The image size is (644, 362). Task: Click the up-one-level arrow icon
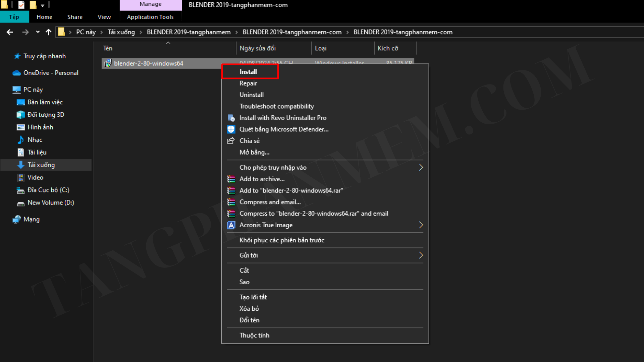tap(49, 32)
